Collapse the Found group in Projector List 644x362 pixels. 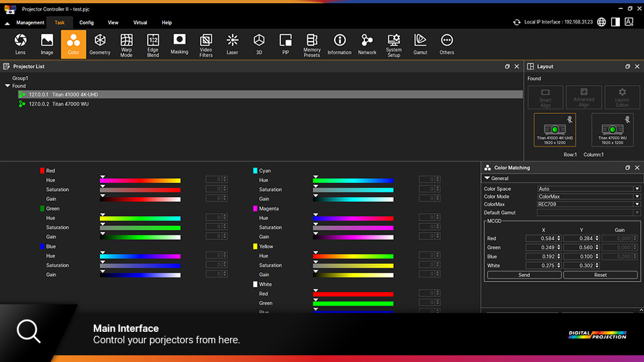coord(7,86)
